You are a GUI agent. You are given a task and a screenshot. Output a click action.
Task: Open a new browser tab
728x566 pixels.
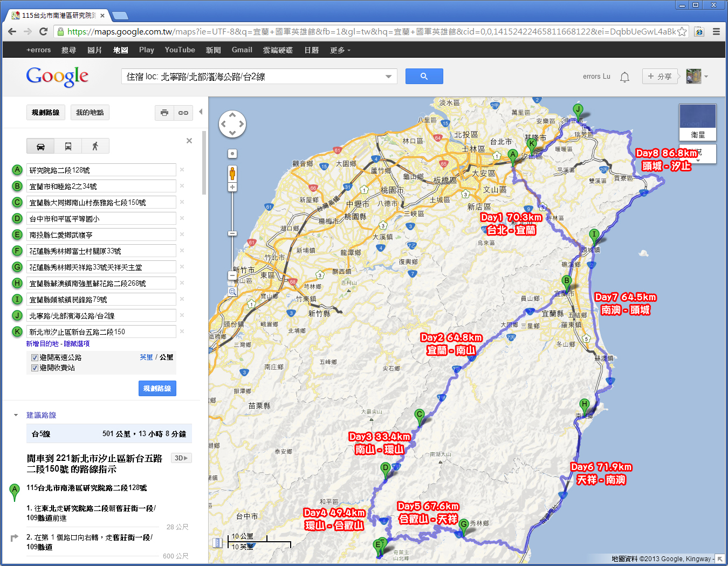click(119, 15)
